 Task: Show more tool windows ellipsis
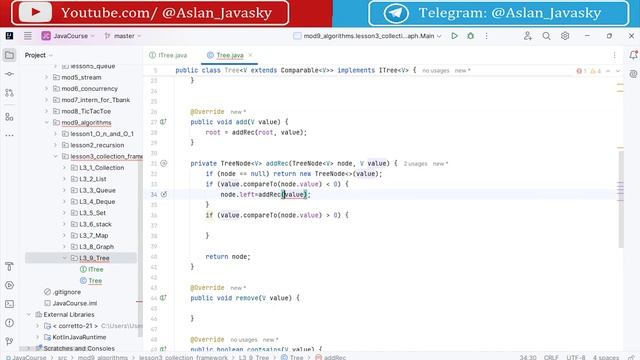(9, 135)
